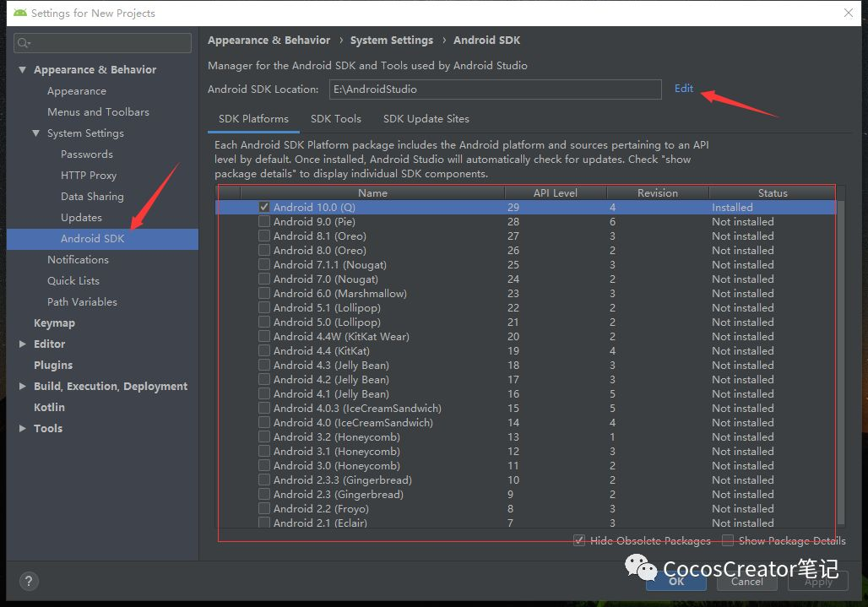Open Appearance settings page
This screenshot has width=868, height=607.
pyautogui.click(x=76, y=90)
